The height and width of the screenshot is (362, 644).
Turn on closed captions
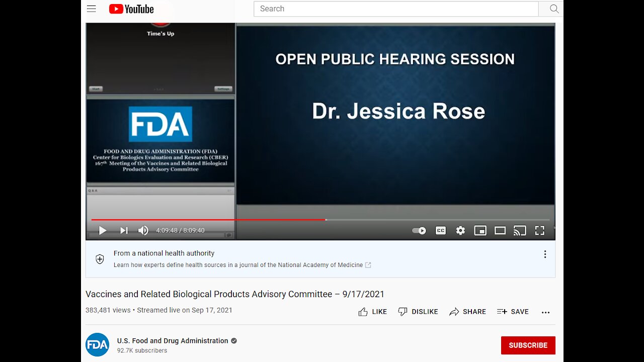(441, 230)
